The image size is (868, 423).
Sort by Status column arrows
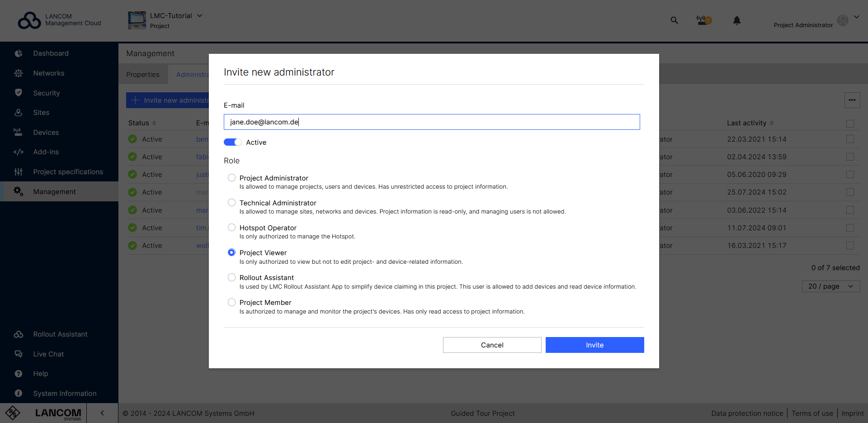pyautogui.click(x=154, y=123)
